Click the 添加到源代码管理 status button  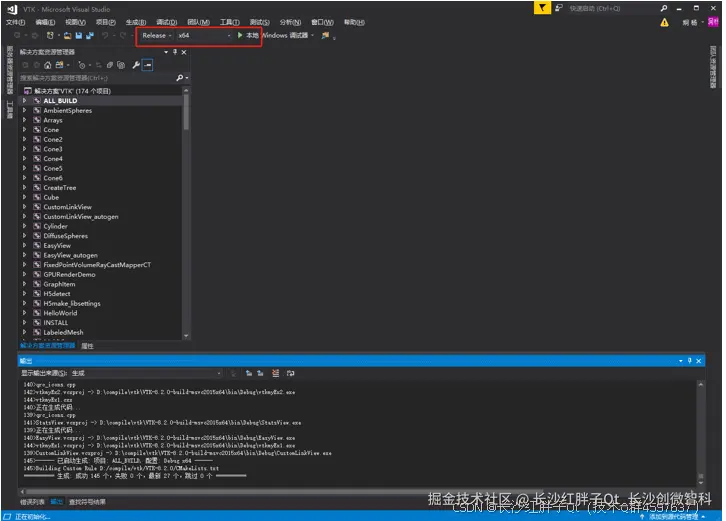pos(673,516)
